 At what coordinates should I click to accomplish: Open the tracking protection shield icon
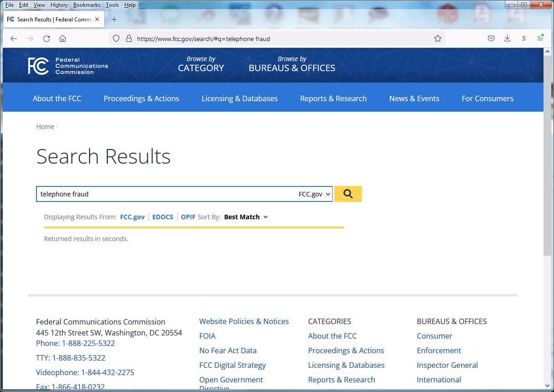116,39
